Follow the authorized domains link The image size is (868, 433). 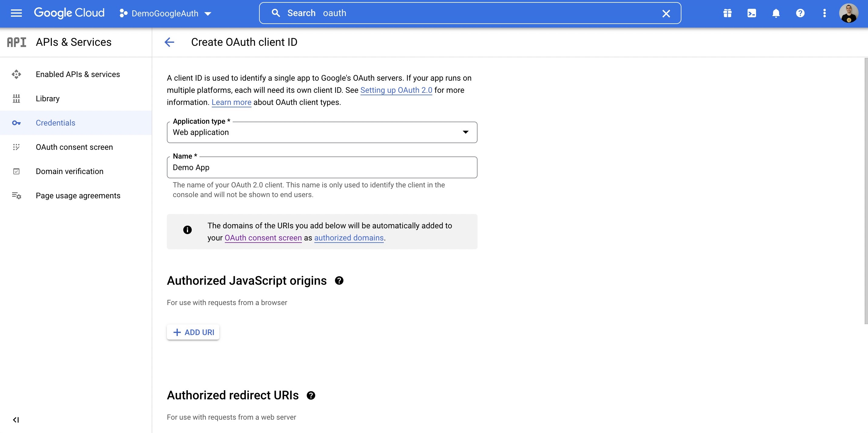tap(349, 238)
